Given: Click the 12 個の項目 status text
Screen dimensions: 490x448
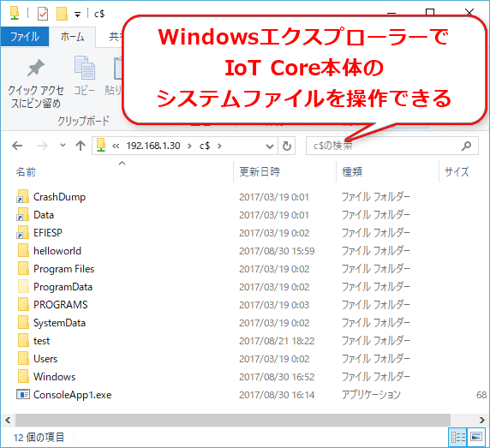Looking at the screenshot, I should (x=39, y=438).
